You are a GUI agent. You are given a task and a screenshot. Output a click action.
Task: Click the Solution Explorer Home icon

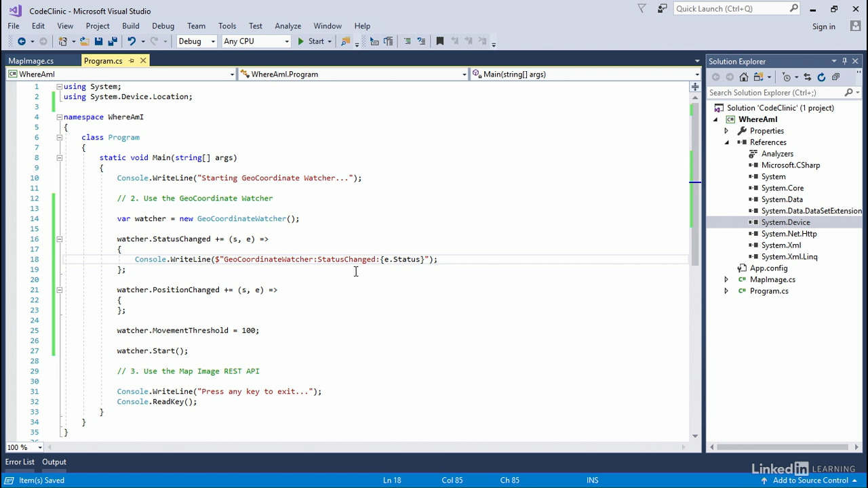[x=744, y=77]
